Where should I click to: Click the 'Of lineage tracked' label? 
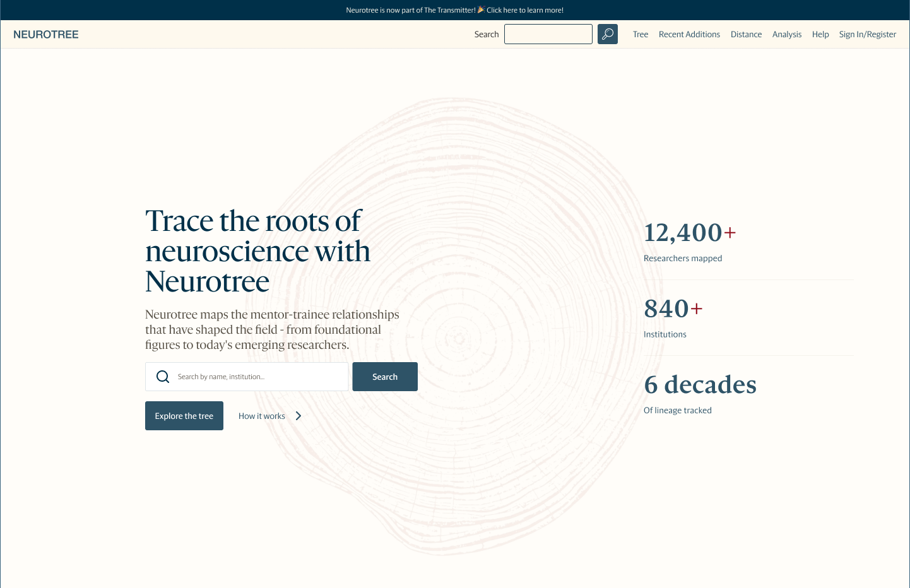click(678, 410)
